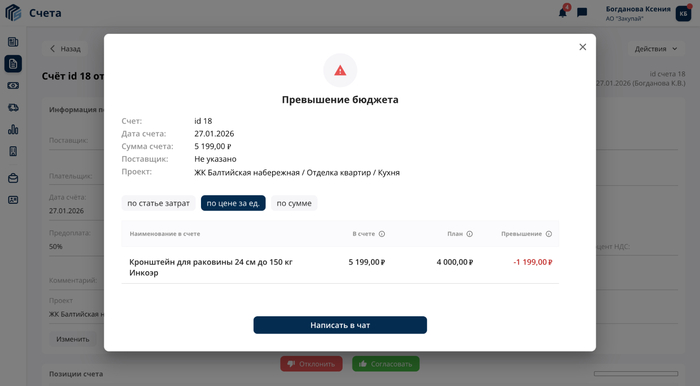700x386 pixels.
Task: Click the Отклонить reject button
Action: coord(311,364)
